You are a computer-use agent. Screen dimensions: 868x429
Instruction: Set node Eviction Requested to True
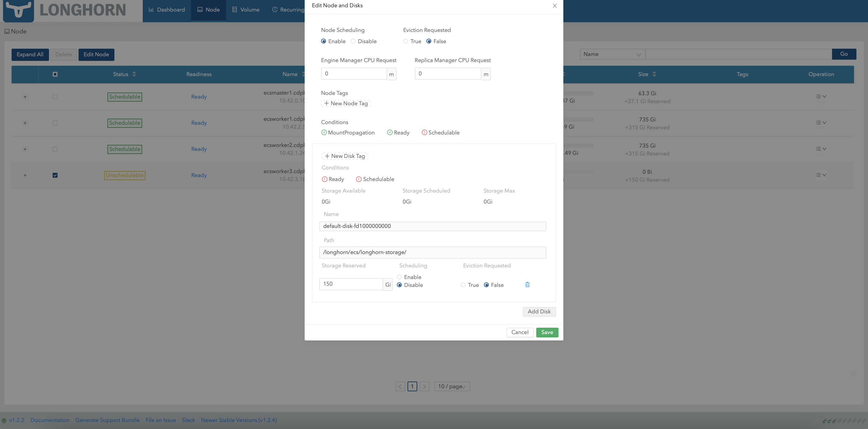pos(406,41)
